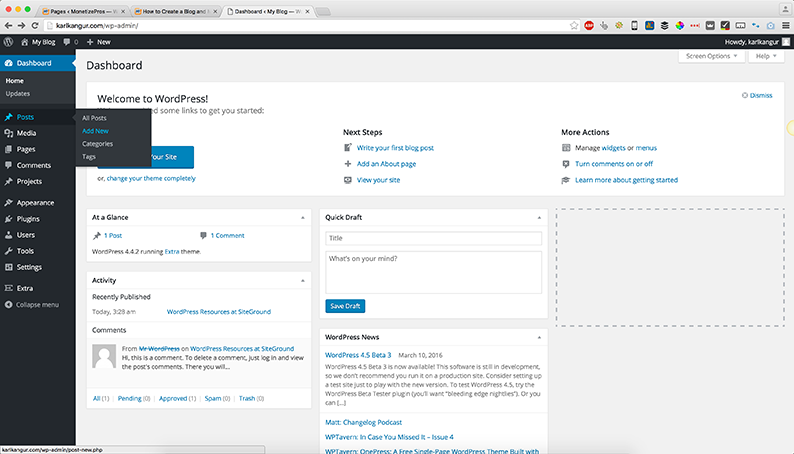Click the Posts pin icon in sidebar
Viewport: 794px width, 454px height.
coord(9,117)
